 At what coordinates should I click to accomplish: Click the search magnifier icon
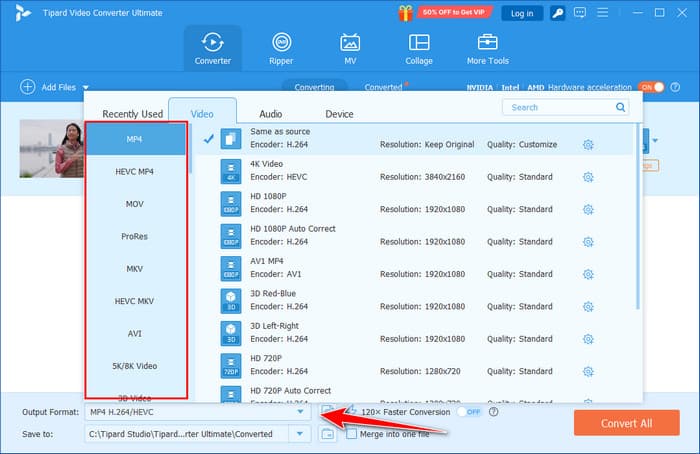[620, 107]
